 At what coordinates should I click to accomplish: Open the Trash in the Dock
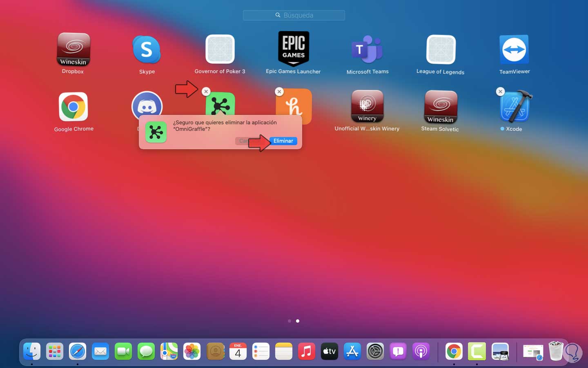[x=556, y=351]
